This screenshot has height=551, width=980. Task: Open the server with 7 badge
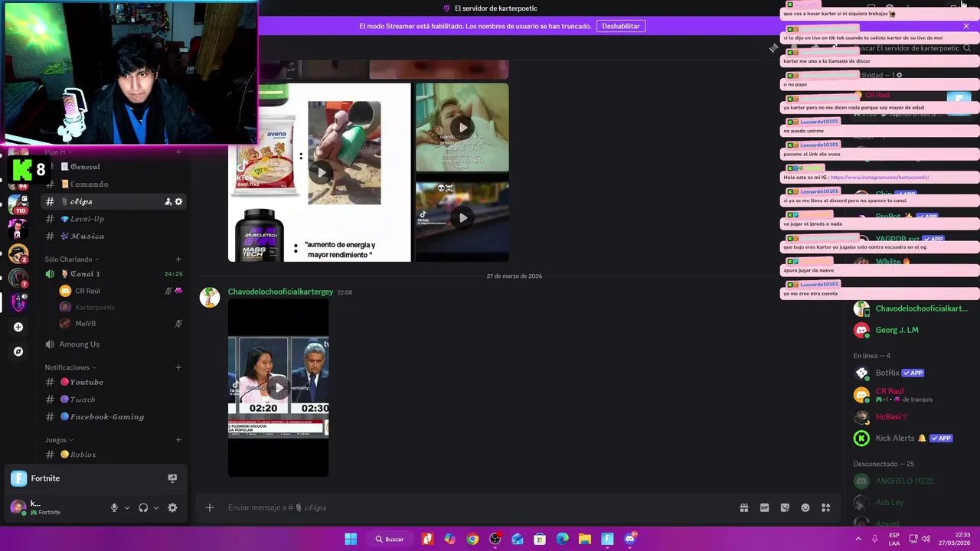coord(18,277)
